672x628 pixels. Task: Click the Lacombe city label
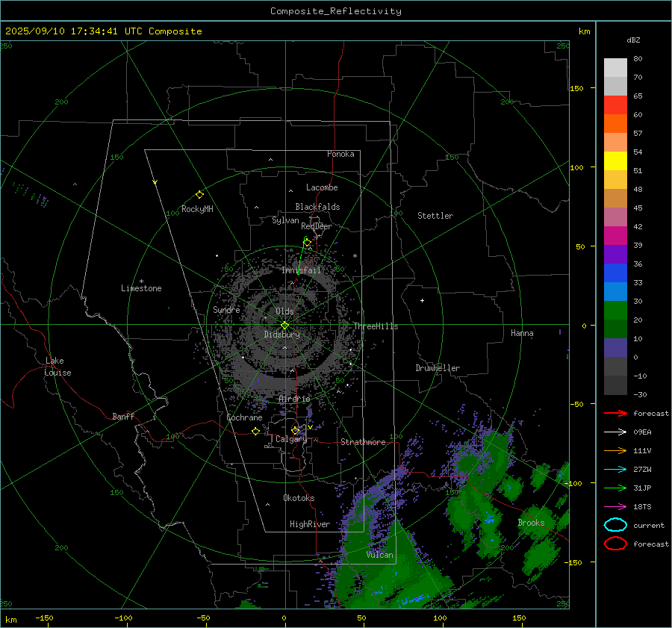point(322,187)
